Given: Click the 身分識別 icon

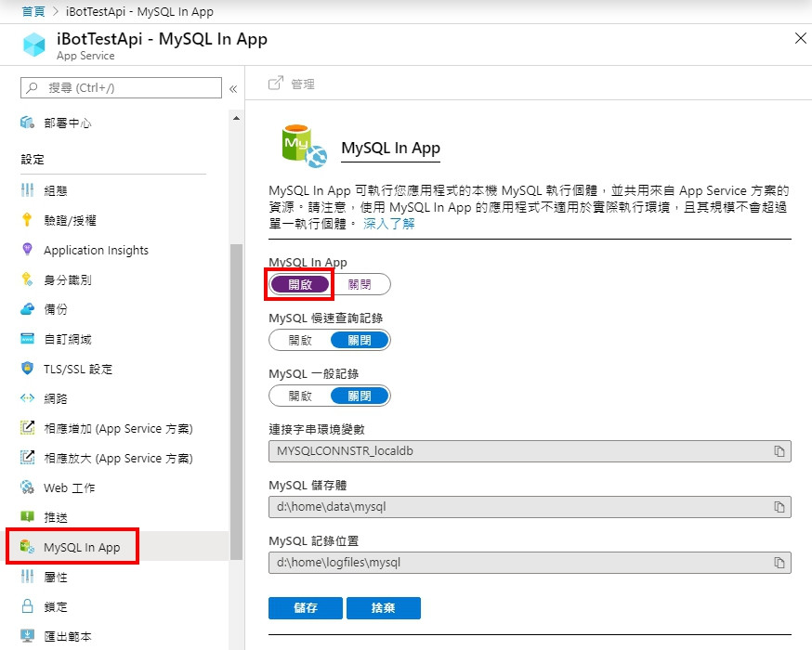Looking at the screenshot, I should pos(27,279).
